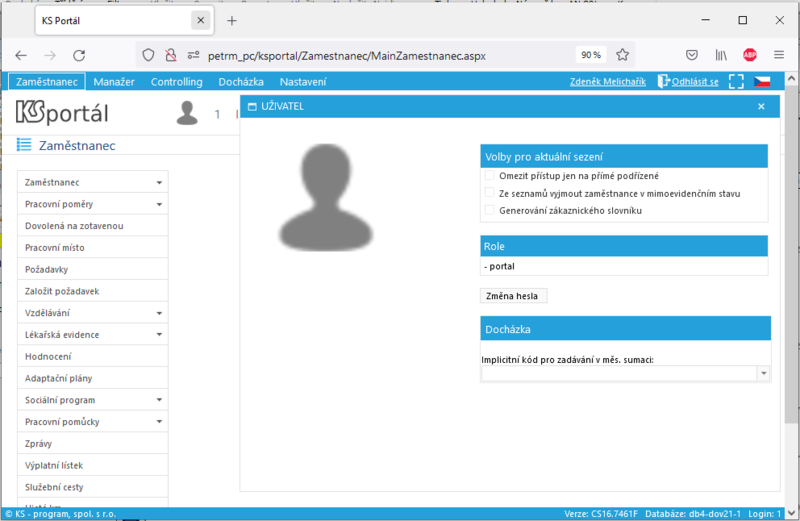Expand Pracovní poměry menu arrow
The image size is (800, 521).
(159, 204)
